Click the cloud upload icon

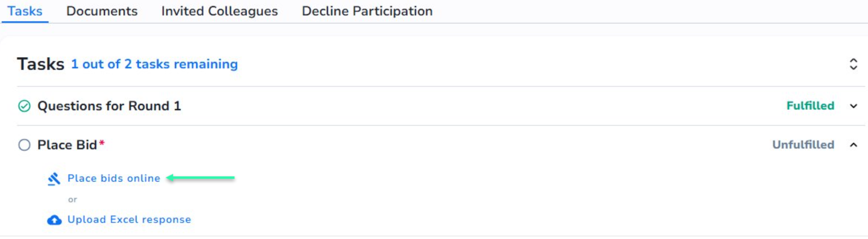54,220
